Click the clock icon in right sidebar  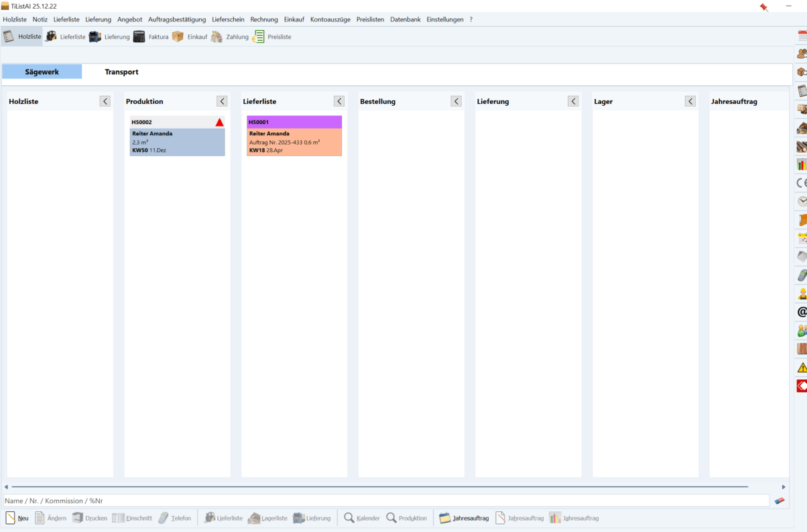(x=802, y=201)
